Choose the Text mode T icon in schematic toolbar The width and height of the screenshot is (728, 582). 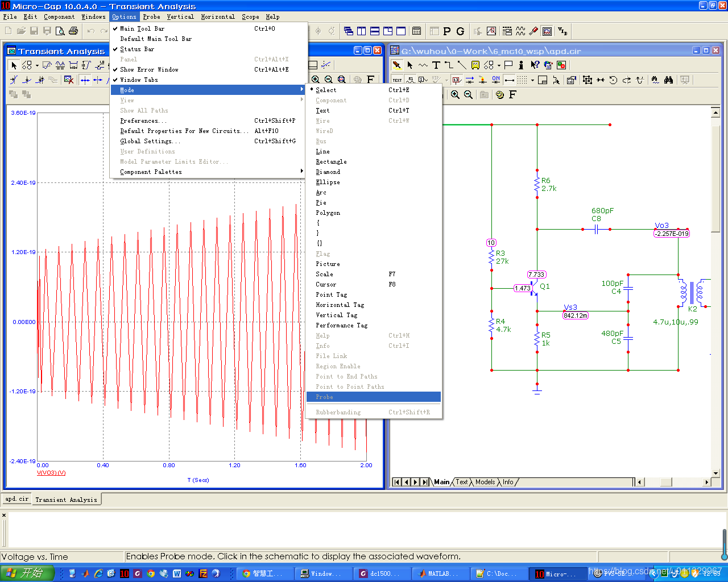click(436, 65)
